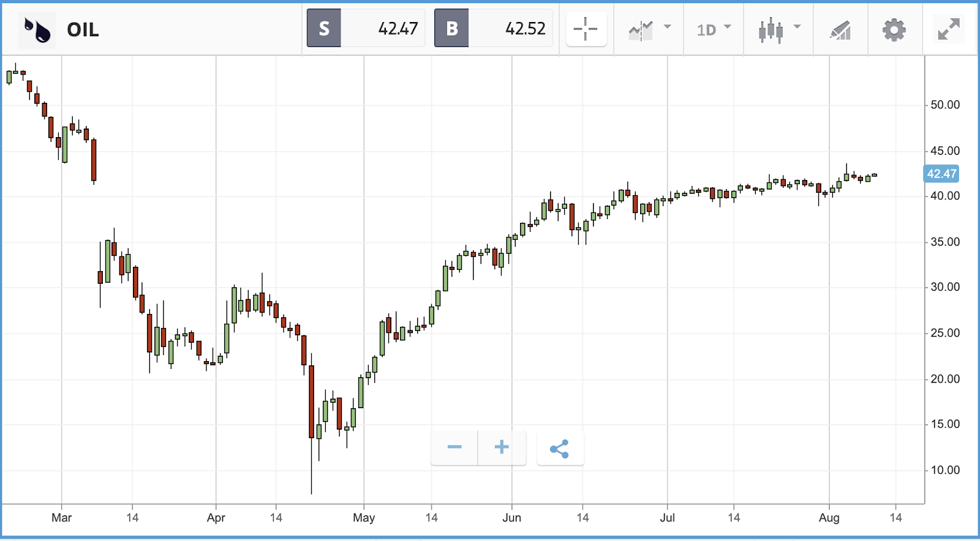Click the sell price 42.47
Screen dimensions: 980x541
click(398, 28)
